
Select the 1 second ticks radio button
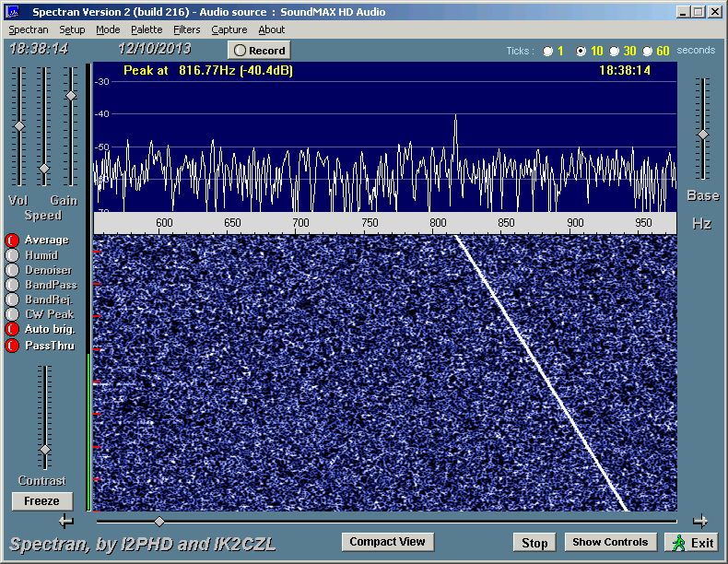(x=548, y=52)
